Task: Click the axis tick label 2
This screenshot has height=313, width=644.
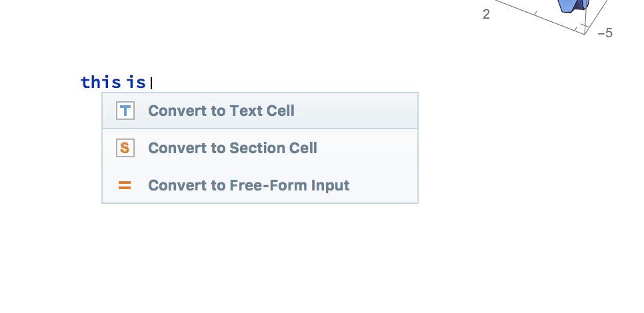Action: click(486, 15)
